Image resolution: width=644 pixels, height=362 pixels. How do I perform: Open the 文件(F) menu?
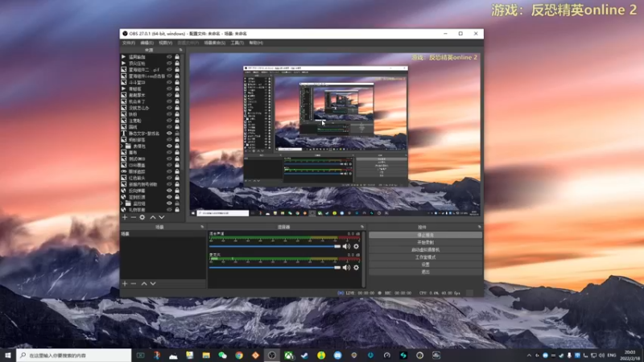click(x=129, y=43)
